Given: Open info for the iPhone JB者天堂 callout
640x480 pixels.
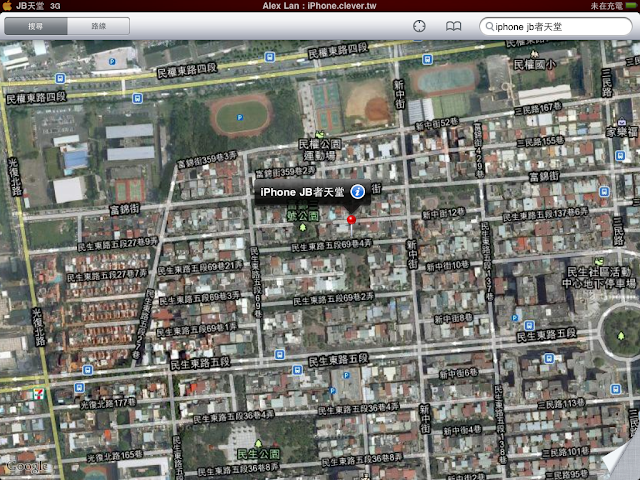Looking at the screenshot, I should pos(358,191).
